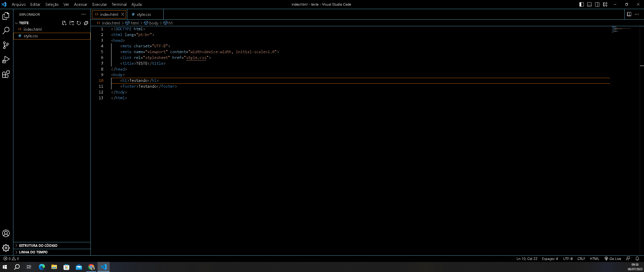Open the Ver menu
Screen dimensions: 644x272
click(66, 4)
